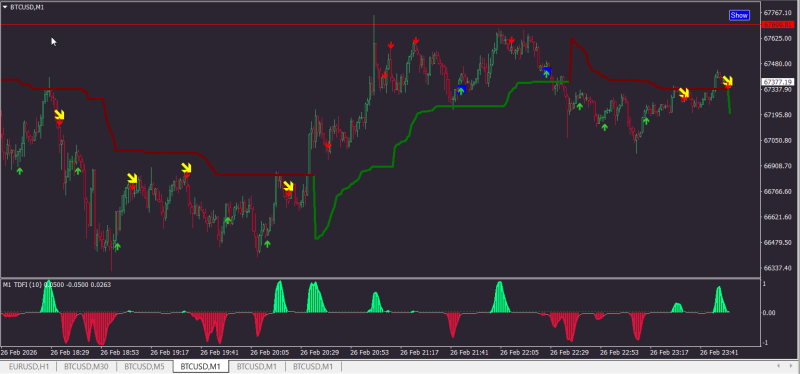
Task: Click the 26 Feb 20:29 time label
Action: 320,352
